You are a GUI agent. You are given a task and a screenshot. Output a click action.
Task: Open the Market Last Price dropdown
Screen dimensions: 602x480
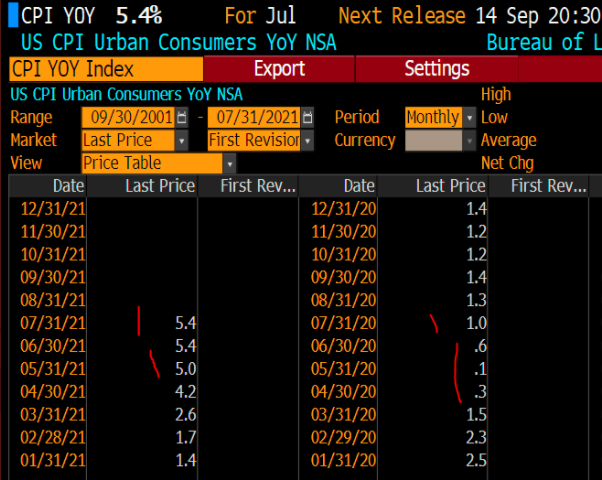[x=181, y=141]
